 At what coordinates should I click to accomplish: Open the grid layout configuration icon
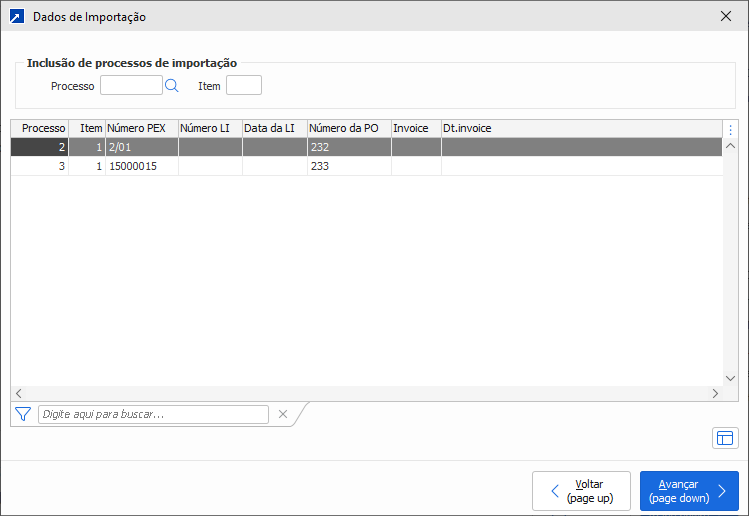click(725, 438)
